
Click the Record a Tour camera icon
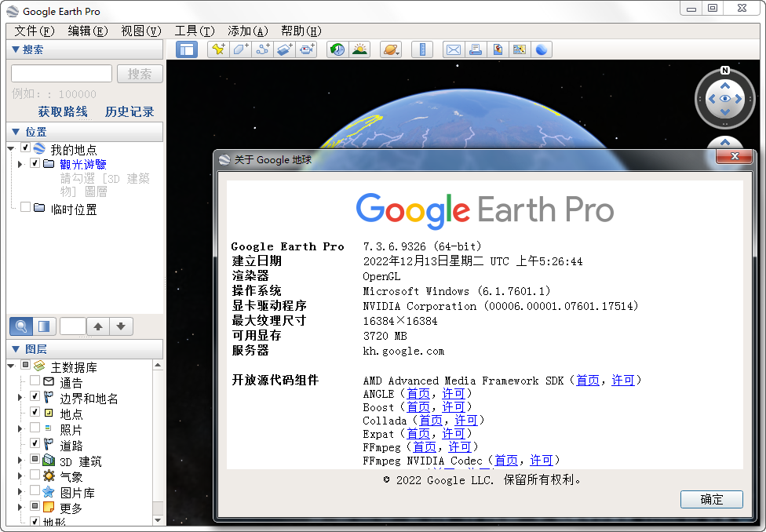(x=307, y=49)
